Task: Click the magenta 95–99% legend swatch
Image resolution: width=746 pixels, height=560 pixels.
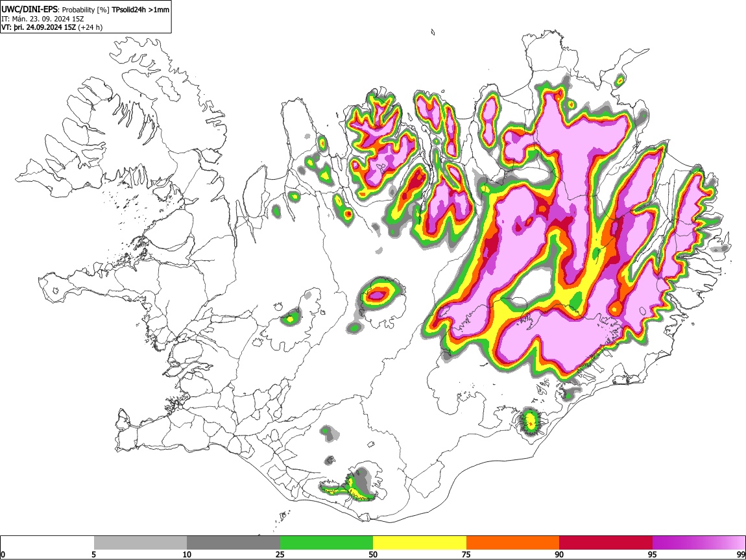Action: tap(699, 543)
